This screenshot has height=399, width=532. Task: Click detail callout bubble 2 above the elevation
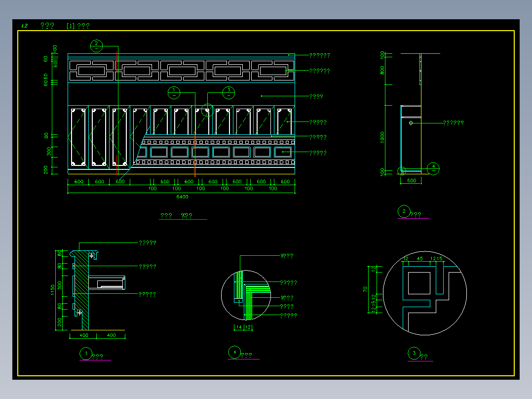(96, 46)
